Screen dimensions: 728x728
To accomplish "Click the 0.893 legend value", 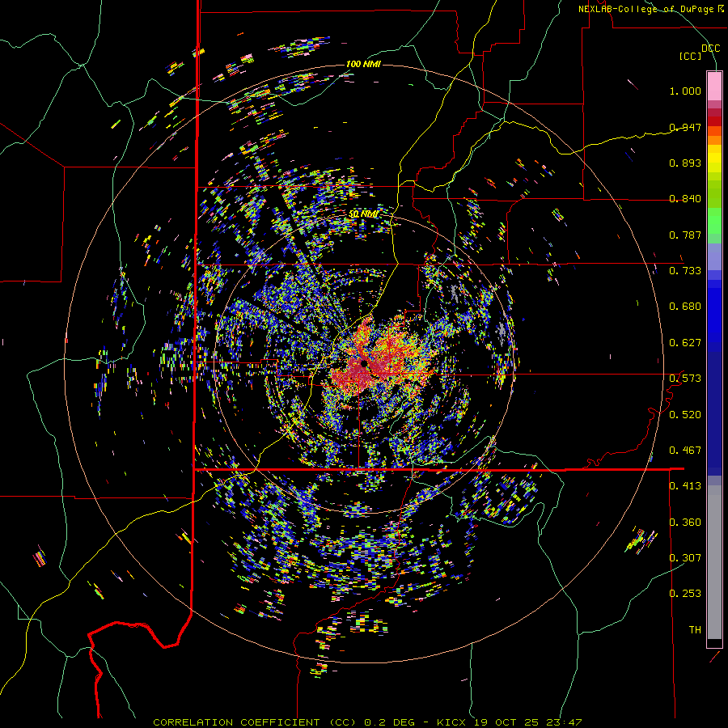I will (x=685, y=163).
